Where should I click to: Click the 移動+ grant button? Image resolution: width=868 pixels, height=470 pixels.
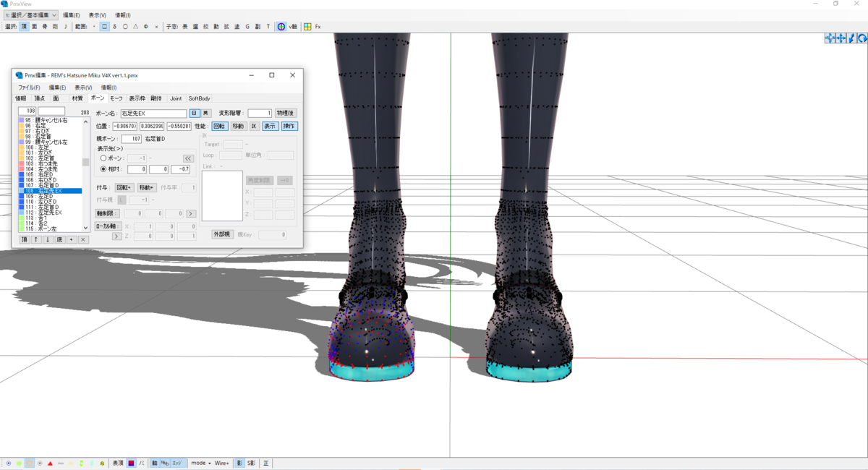(147, 187)
